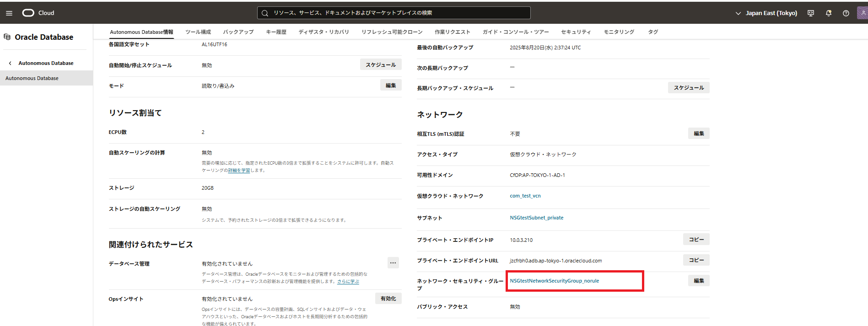Click the 10.0.3.210 IP address value
The height and width of the screenshot is (326, 868).
pyautogui.click(x=521, y=240)
